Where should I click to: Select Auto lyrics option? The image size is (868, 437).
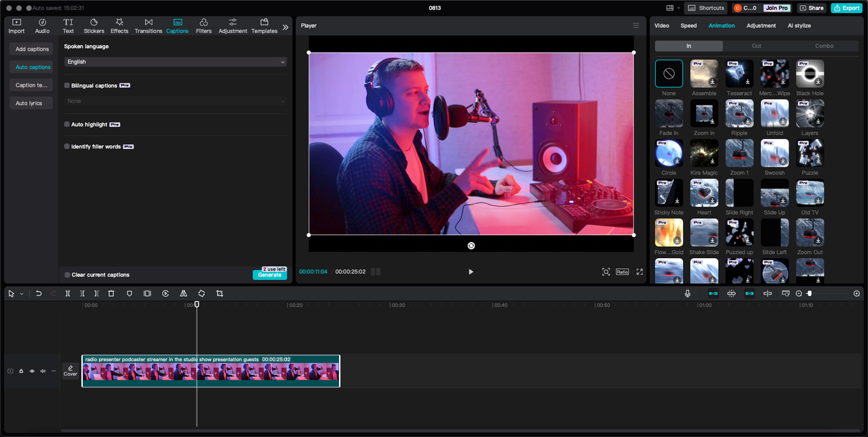[x=32, y=104]
